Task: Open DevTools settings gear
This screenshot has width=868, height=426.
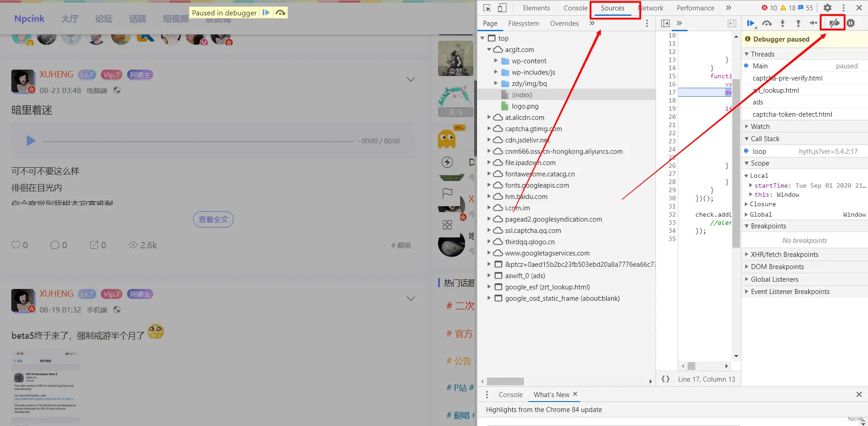Action: (827, 8)
